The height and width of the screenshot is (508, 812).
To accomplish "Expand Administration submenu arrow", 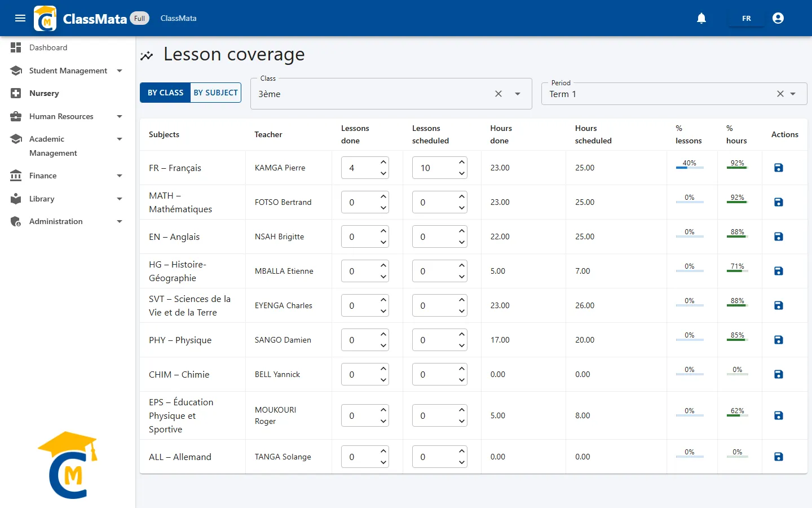I will pos(120,221).
